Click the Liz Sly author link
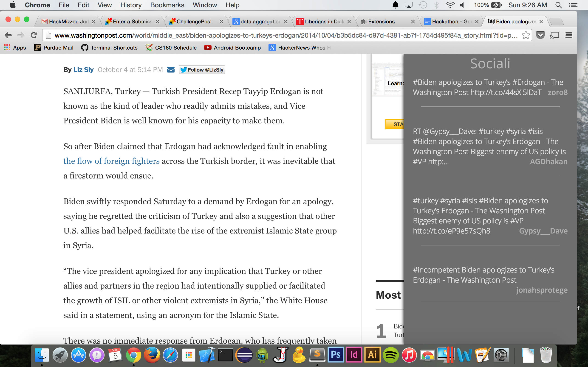 [x=83, y=70]
